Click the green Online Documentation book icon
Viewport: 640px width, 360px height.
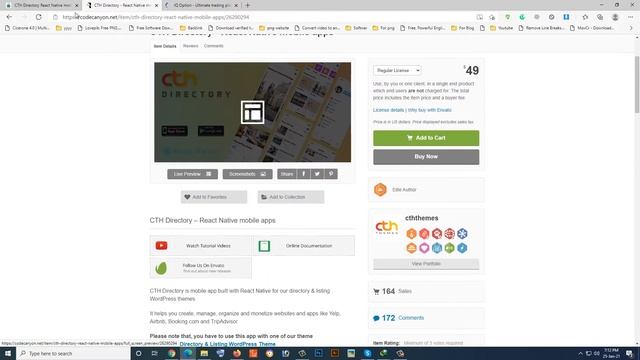[x=264, y=246]
